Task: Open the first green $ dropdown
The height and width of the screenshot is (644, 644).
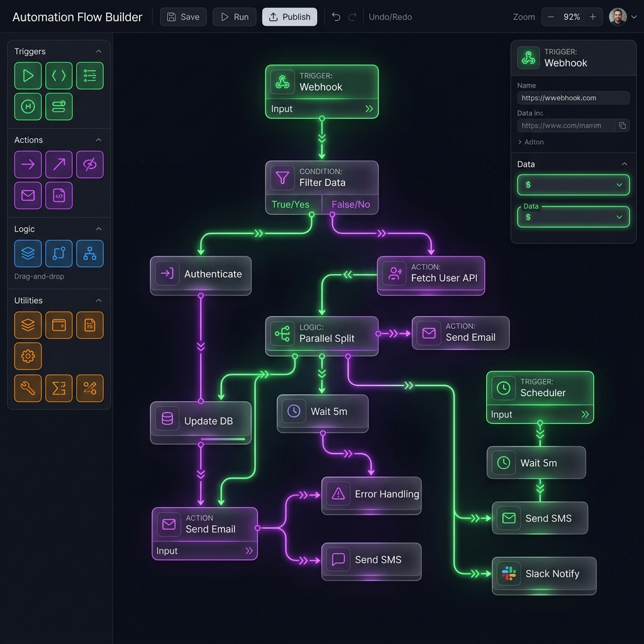Action: [574, 185]
